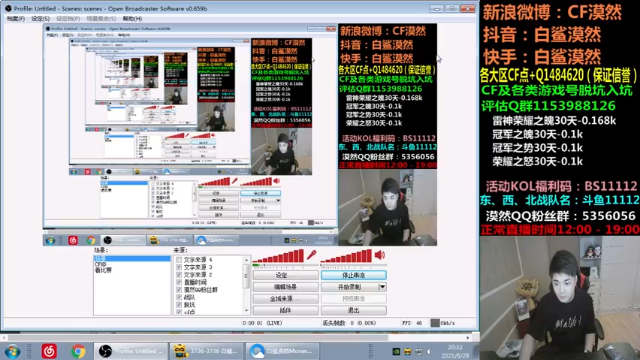Click the FPS: 46 status readout
This screenshot has height=360, width=640.
click(x=412, y=323)
